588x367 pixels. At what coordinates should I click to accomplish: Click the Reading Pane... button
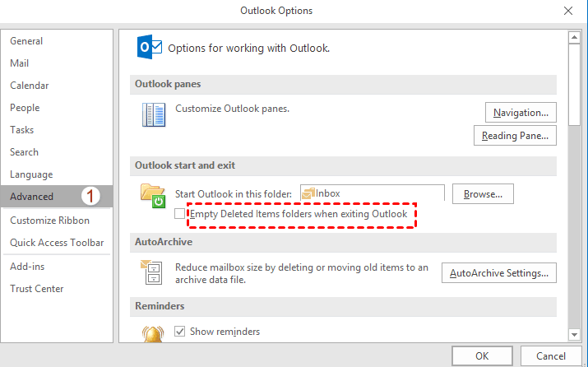point(515,136)
